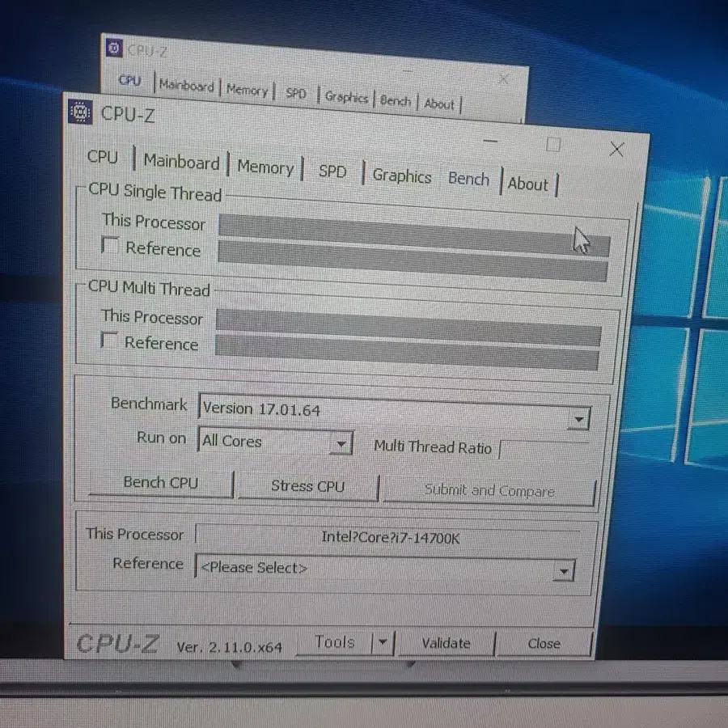This screenshot has height=728, width=728.
Task: Open the Mainboard tab in the front window
Action: click(x=181, y=162)
